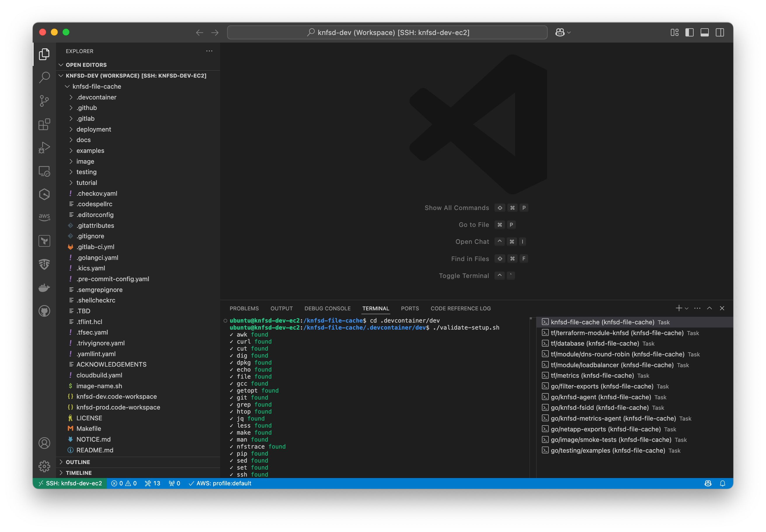Open the Extensions view icon
This screenshot has height=532, width=766.
tap(44, 124)
